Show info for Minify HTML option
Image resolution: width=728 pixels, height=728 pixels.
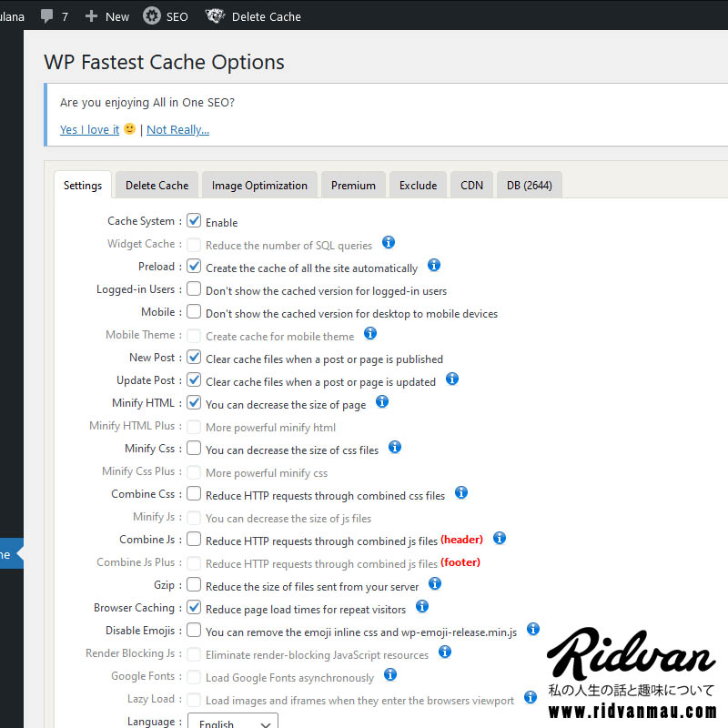[381, 401]
